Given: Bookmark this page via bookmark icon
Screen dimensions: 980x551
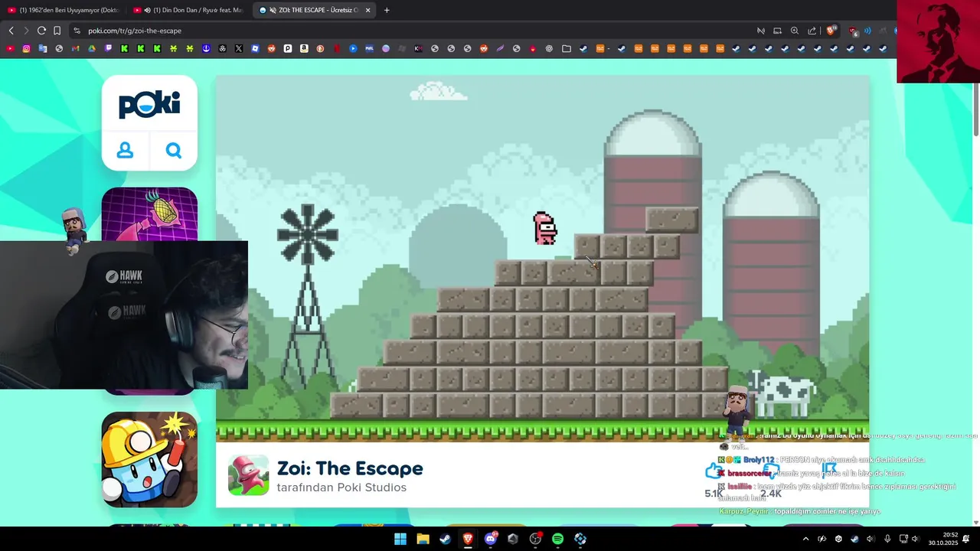Looking at the screenshot, I should tap(57, 31).
